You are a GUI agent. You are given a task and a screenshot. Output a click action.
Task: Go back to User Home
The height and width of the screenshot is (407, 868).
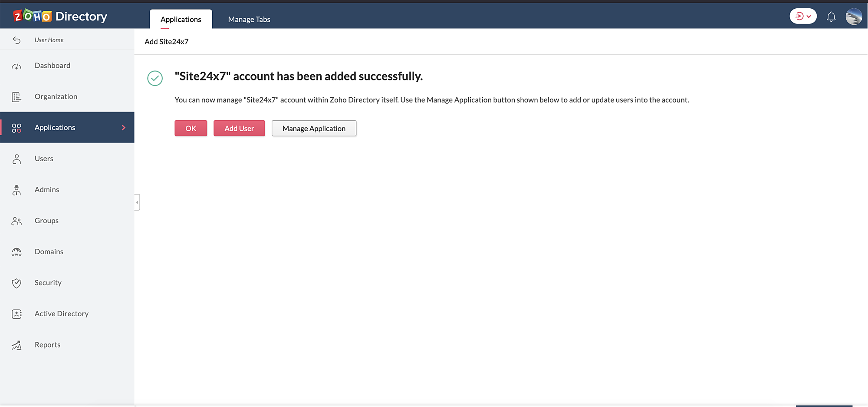coord(49,40)
